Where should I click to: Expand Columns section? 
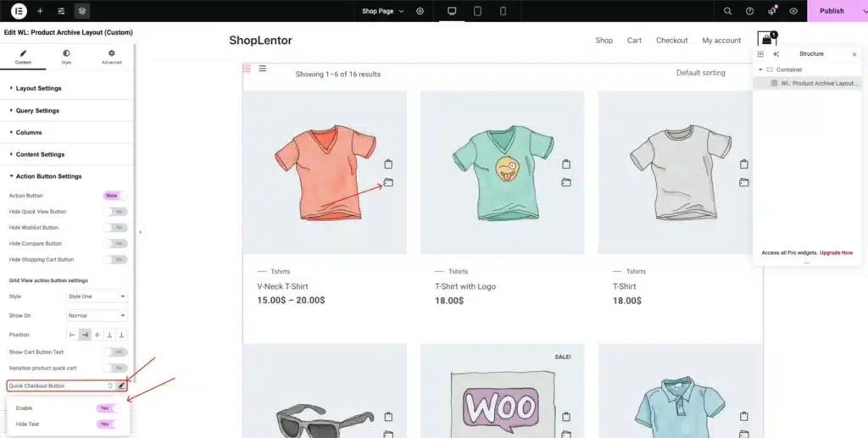click(x=66, y=133)
